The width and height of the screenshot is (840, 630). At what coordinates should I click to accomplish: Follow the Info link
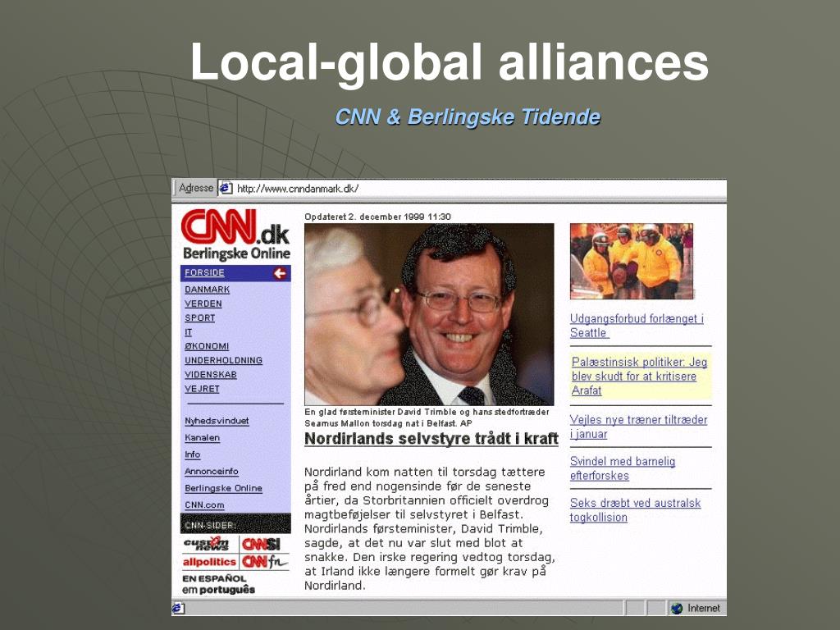pos(192,454)
